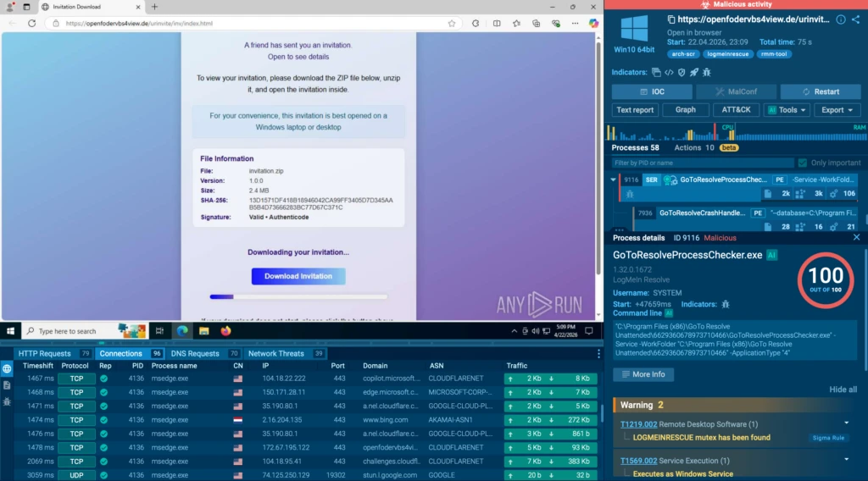The image size is (868, 481).
Task: Select the code brackets indicator icon
Action: tap(670, 73)
